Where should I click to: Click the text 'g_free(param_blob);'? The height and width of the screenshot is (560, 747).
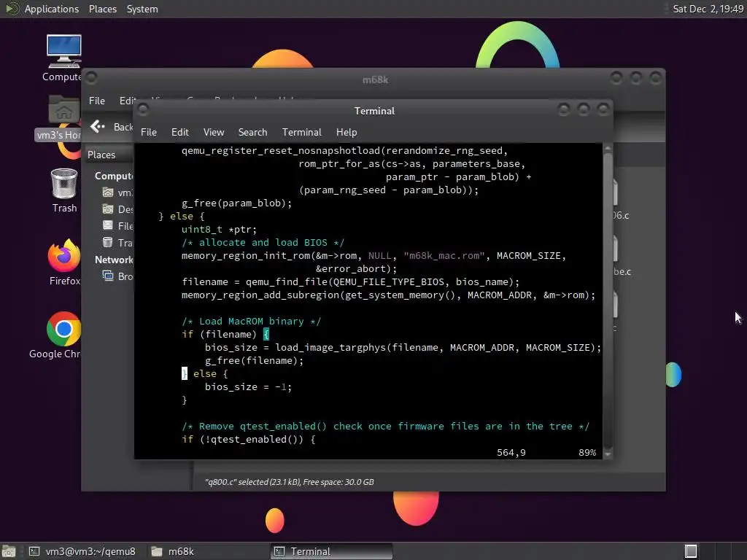tap(237, 203)
